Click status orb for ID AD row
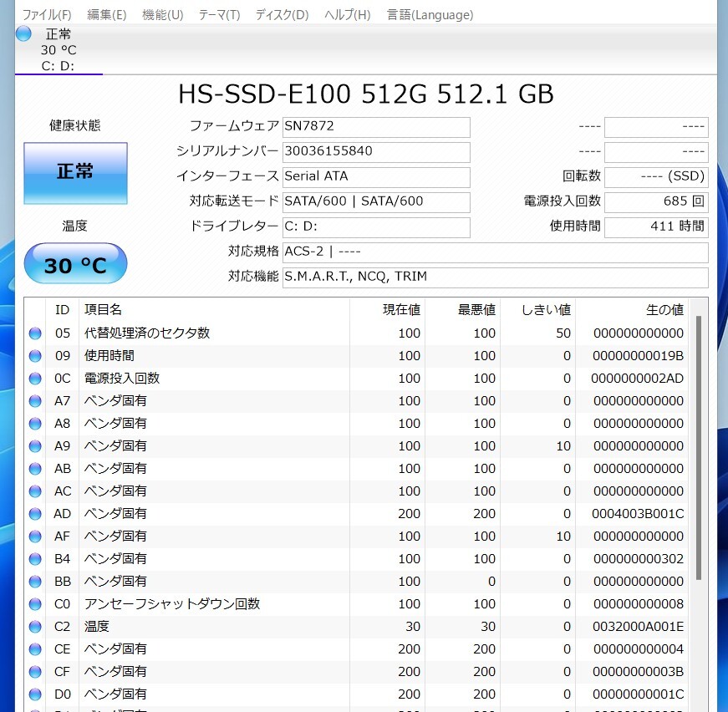 (35, 514)
